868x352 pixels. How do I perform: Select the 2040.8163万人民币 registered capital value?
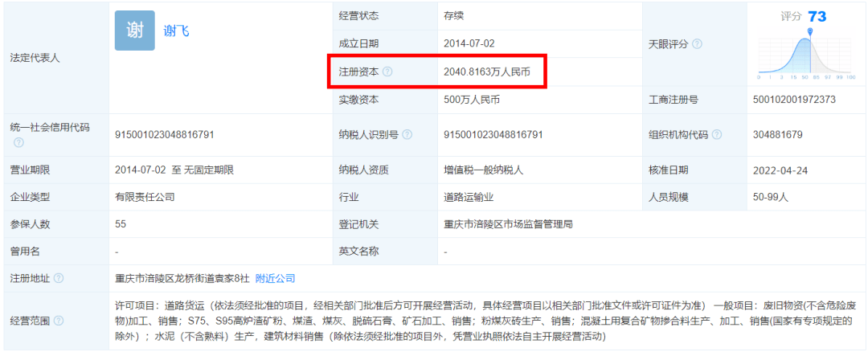[487, 72]
